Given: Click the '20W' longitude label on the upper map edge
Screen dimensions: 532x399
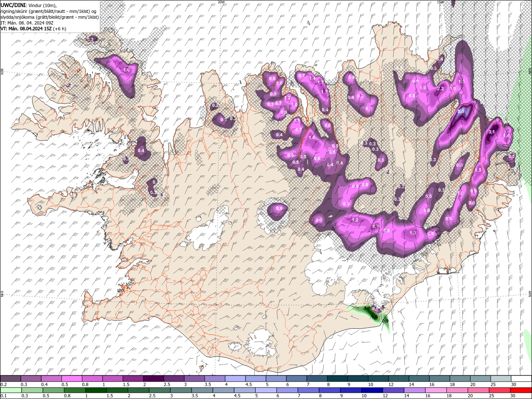Looking at the screenshot, I should coord(221,2).
